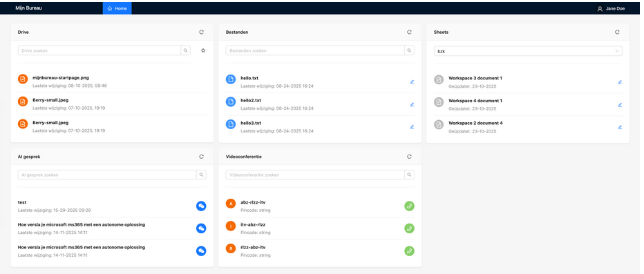Edit hello.txt with pencil icon
Screen dimensions: 644x274
click(412, 82)
